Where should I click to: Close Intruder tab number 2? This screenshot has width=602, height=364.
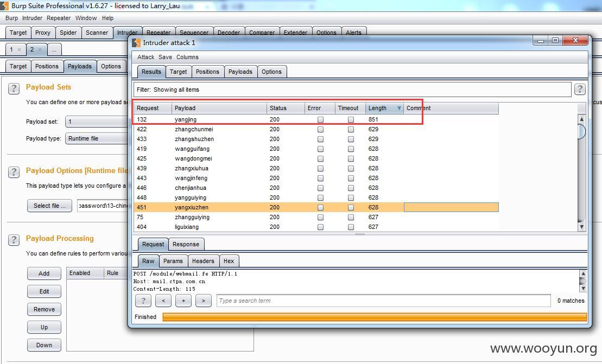point(40,49)
